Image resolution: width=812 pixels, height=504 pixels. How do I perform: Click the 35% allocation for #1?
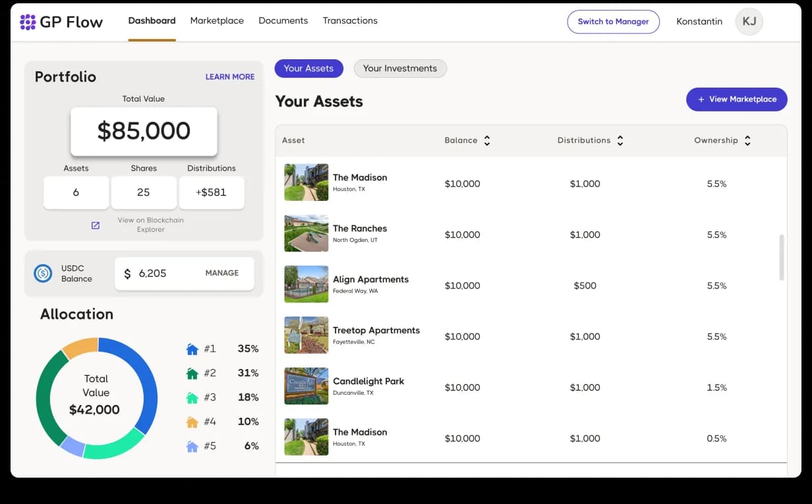pos(248,349)
